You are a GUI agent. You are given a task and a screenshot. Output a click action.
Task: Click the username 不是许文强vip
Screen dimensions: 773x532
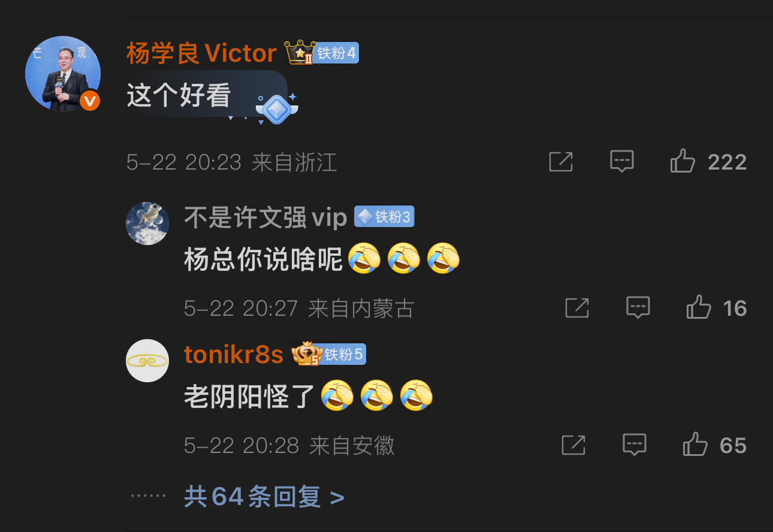point(265,217)
